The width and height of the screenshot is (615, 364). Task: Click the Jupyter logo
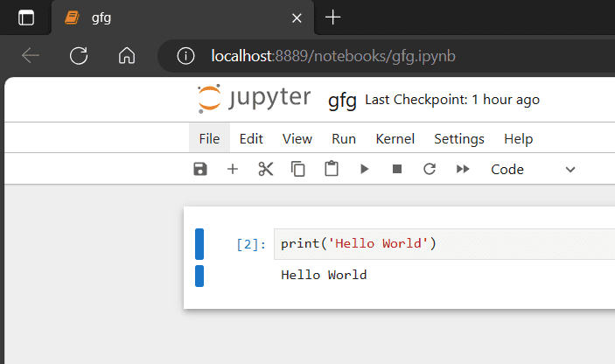pos(255,98)
